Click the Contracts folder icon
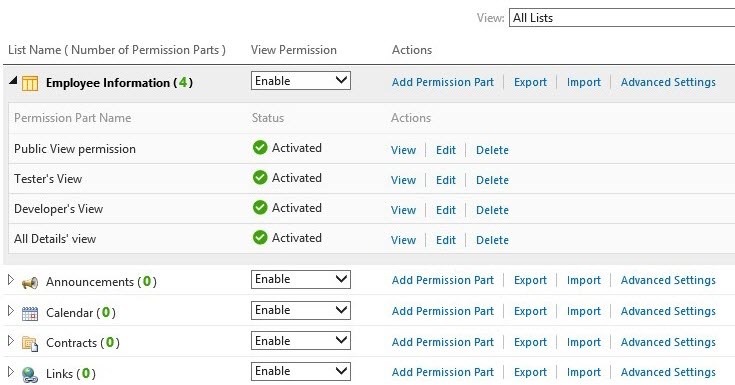The height and width of the screenshot is (385, 735). click(x=30, y=344)
